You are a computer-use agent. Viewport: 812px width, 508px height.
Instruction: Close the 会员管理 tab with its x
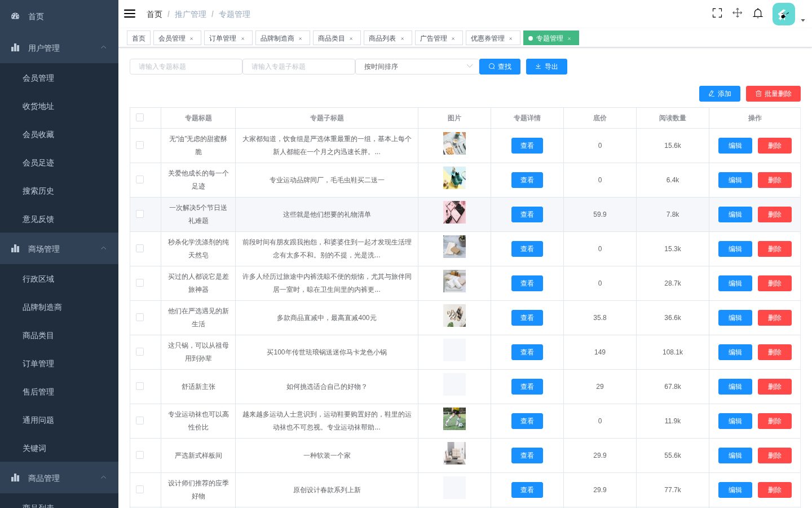point(192,38)
